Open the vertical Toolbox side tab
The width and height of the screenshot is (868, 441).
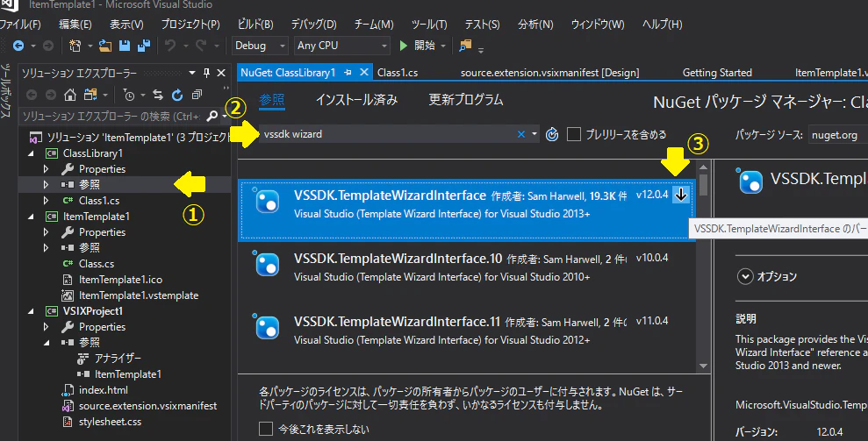pyautogui.click(x=5, y=90)
